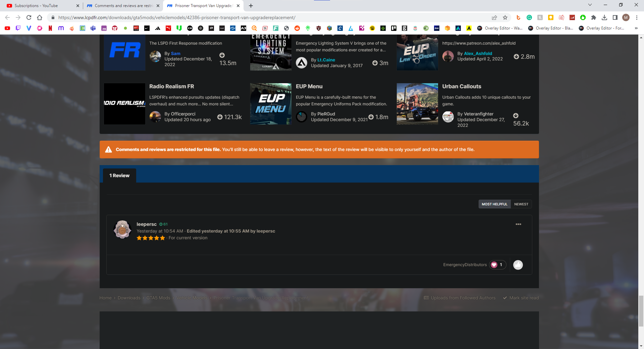The height and width of the screenshot is (349, 644).
Task: Open Chrome three-dot menu
Action: tap(637, 17)
